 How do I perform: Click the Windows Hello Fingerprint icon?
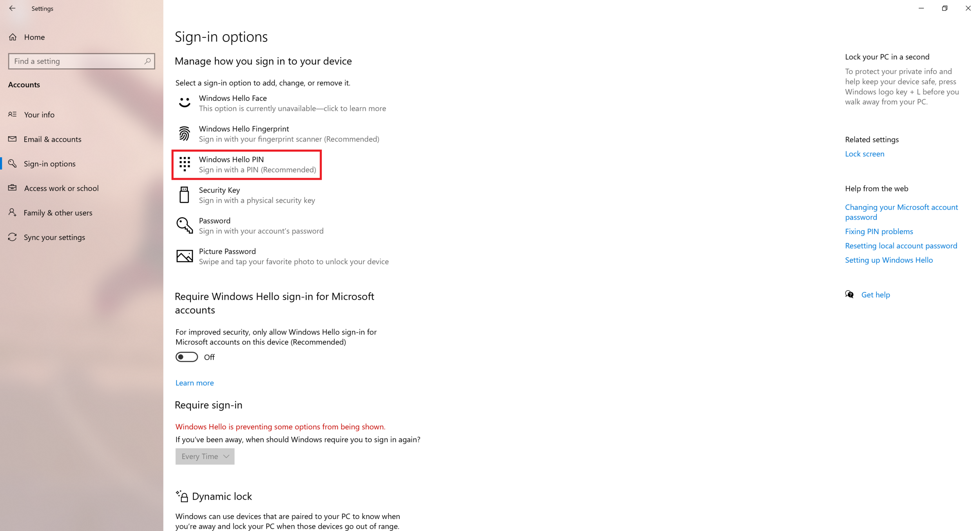pos(185,133)
